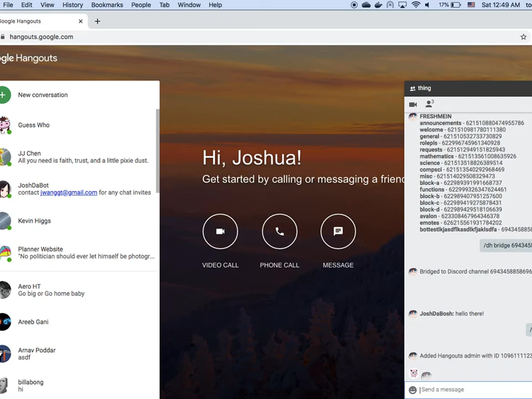Click the contact list scrollbar
The width and height of the screenshot is (532, 399).
[158, 151]
